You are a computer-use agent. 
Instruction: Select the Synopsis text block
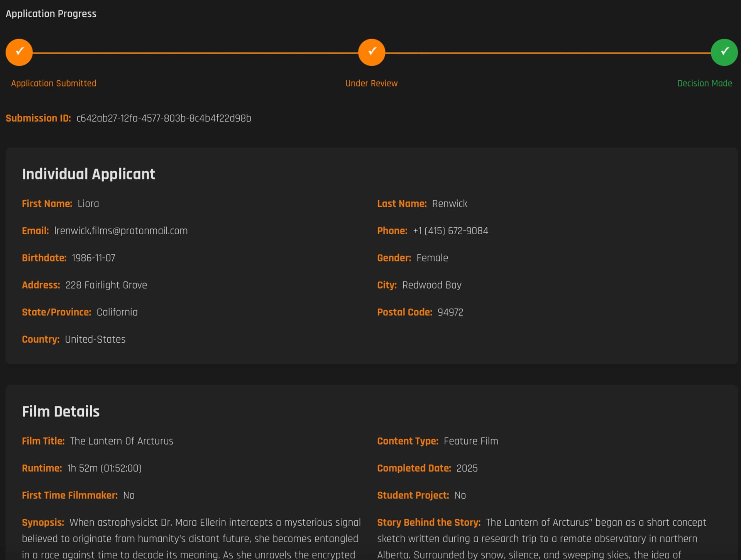point(192,538)
